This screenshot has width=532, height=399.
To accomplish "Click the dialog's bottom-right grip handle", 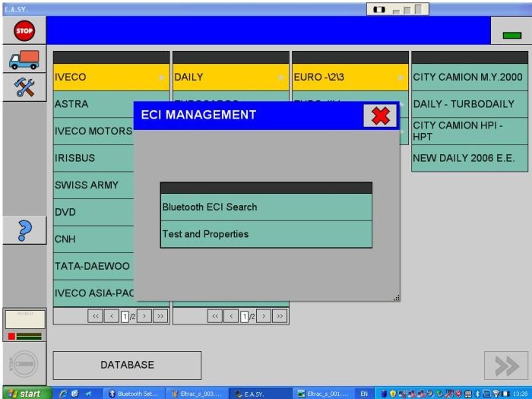I will click(x=396, y=298).
